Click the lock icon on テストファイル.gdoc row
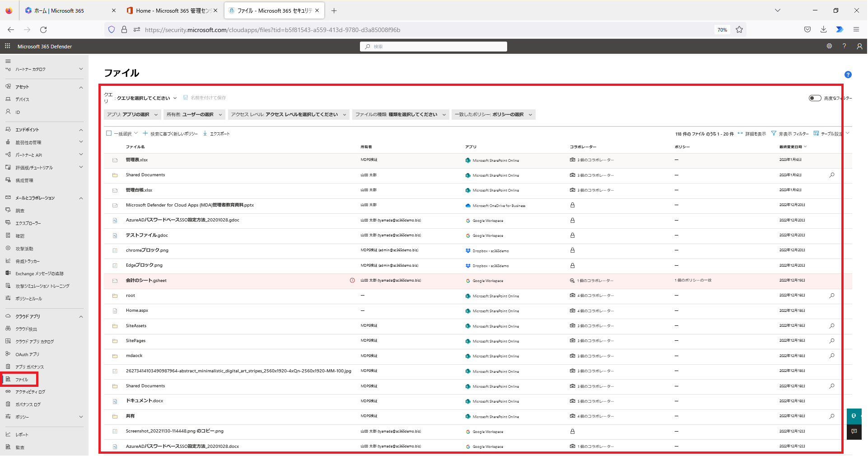This screenshot has height=456, width=868. [572, 235]
